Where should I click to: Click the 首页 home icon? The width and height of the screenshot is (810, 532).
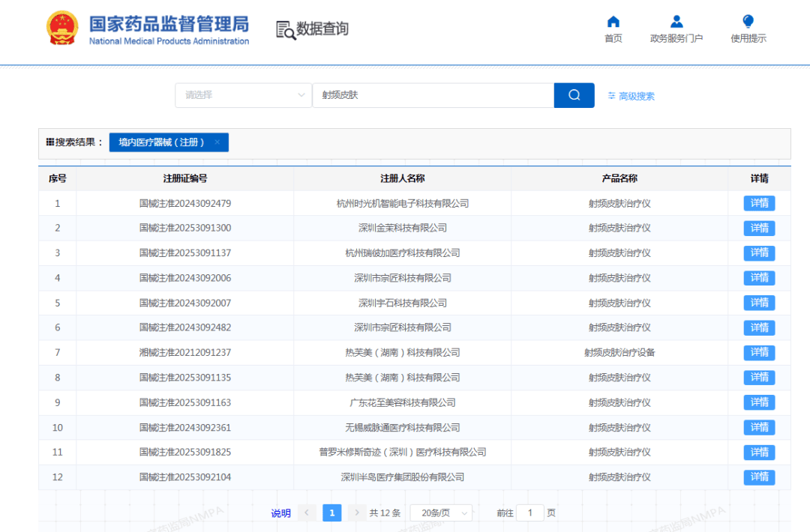click(613, 22)
